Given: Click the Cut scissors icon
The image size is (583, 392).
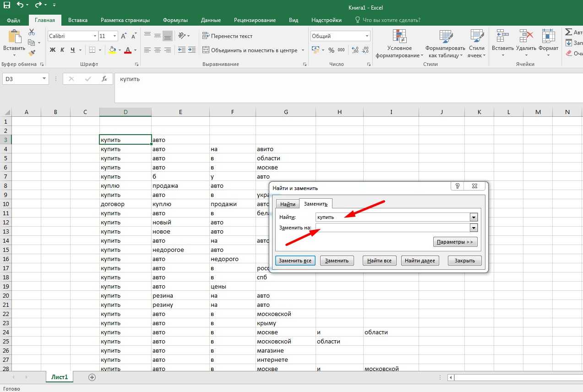Looking at the screenshot, I should click(32, 32).
